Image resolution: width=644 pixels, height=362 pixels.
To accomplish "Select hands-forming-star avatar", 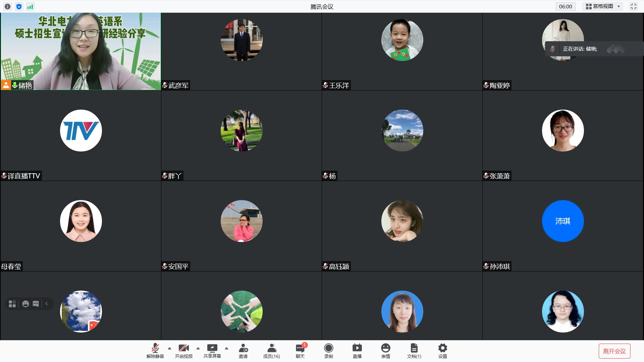I will pos(241,311).
